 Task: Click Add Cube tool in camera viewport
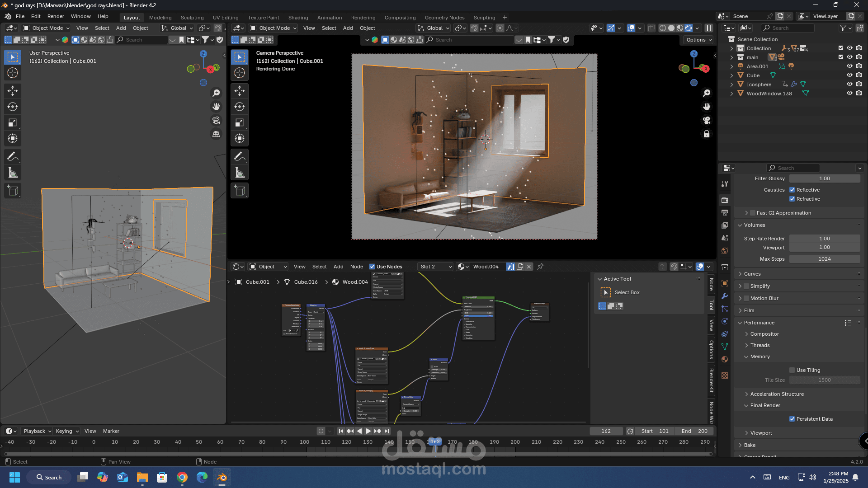(x=240, y=191)
